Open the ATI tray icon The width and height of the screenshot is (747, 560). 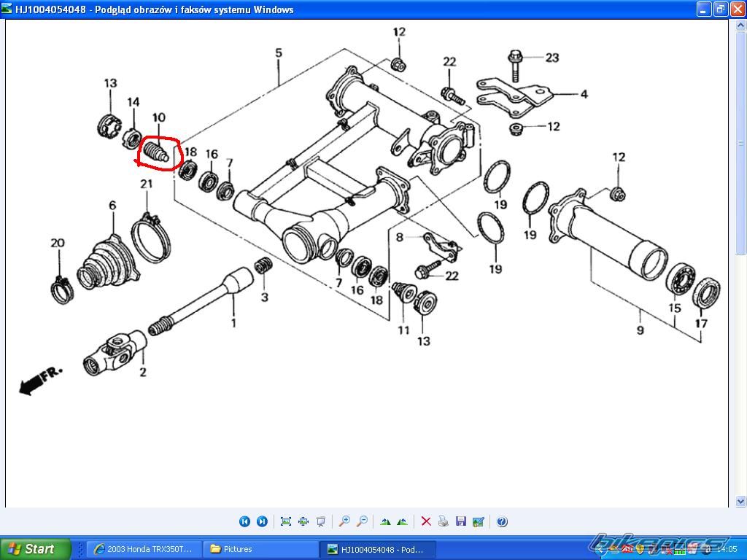tap(627, 549)
